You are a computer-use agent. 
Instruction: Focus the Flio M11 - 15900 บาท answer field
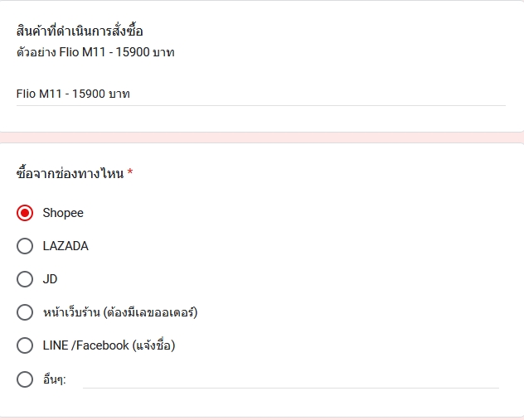pos(260,94)
